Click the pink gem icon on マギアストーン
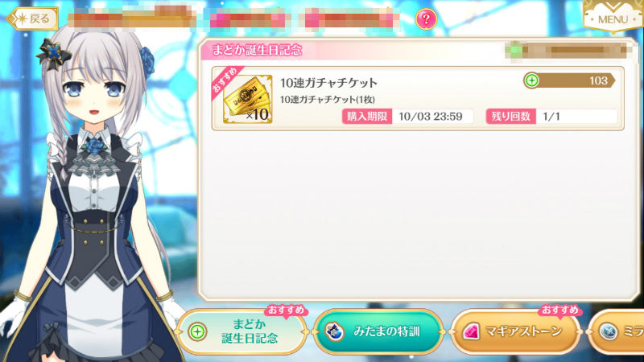This screenshot has width=644, height=362. [x=471, y=331]
